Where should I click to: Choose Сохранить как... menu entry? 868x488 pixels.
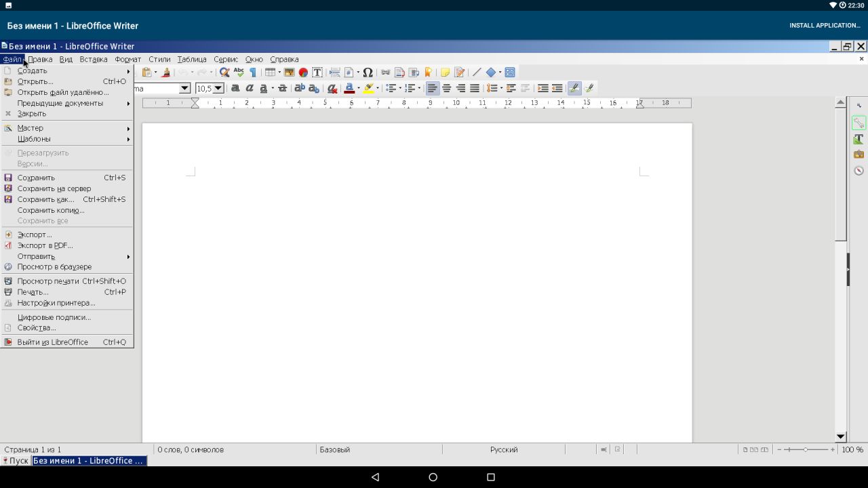(66, 199)
